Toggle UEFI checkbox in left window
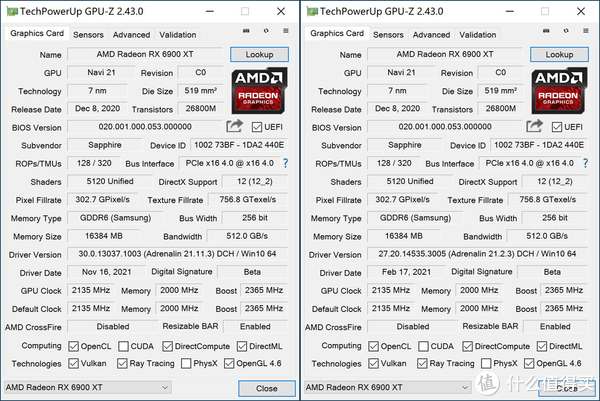The height and width of the screenshot is (401, 600). coord(257,127)
